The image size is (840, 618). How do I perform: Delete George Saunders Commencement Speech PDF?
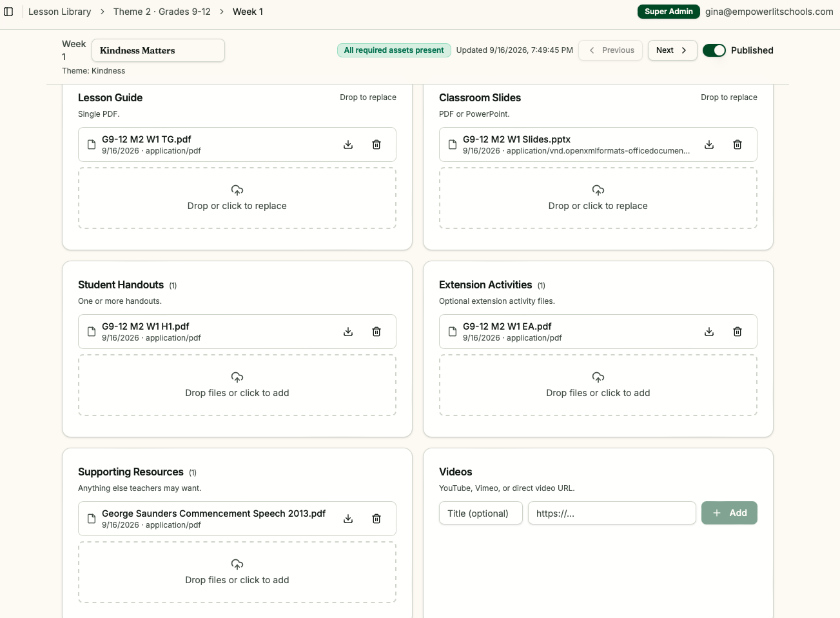[376, 519]
